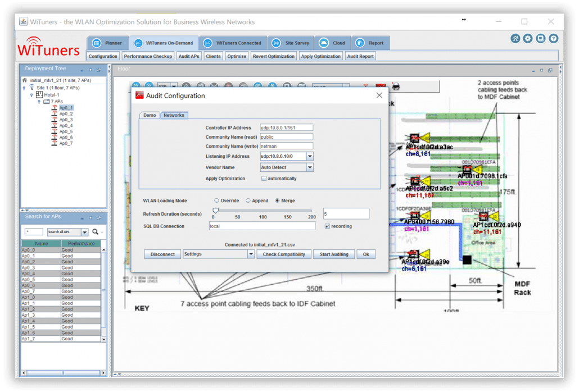Click the Configuration menu item

tap(103, 56)
